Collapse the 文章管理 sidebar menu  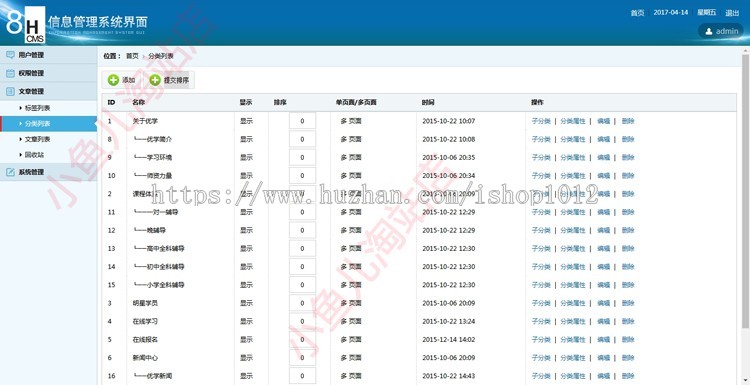point(48,91)
